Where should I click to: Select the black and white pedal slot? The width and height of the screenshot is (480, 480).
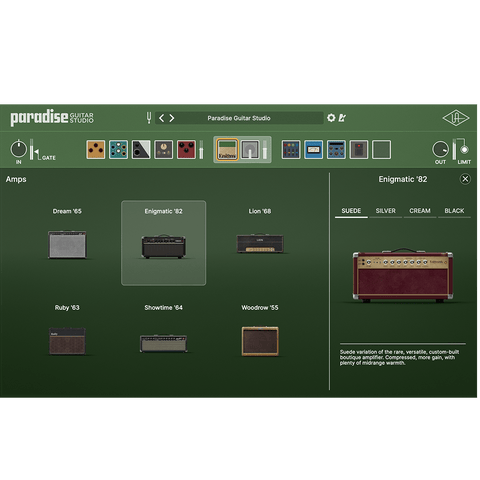141,149
